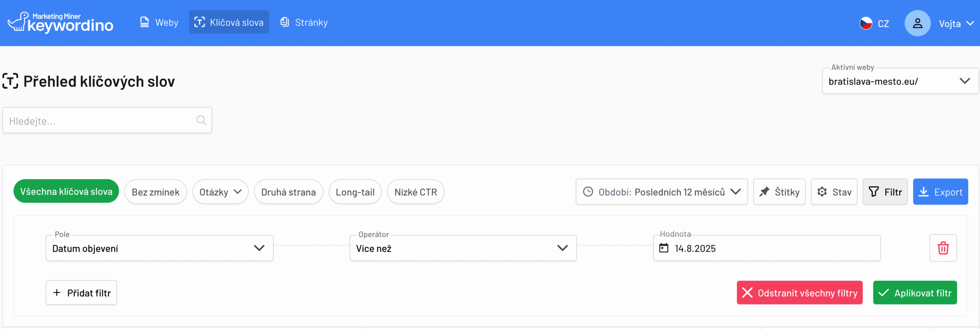Open Stav settings with the gear icon
Screen dimensions: 980x329
834,192
